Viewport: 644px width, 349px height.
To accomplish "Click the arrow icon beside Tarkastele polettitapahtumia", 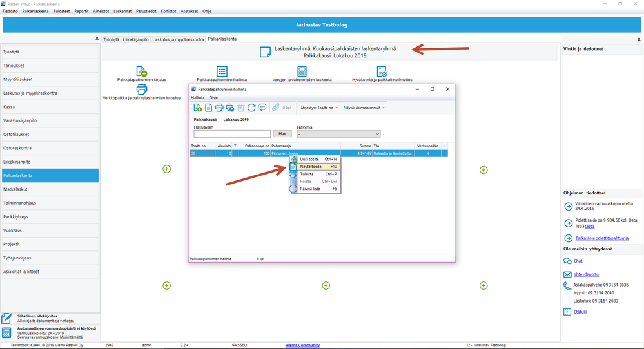I will (x=569, y=238).
